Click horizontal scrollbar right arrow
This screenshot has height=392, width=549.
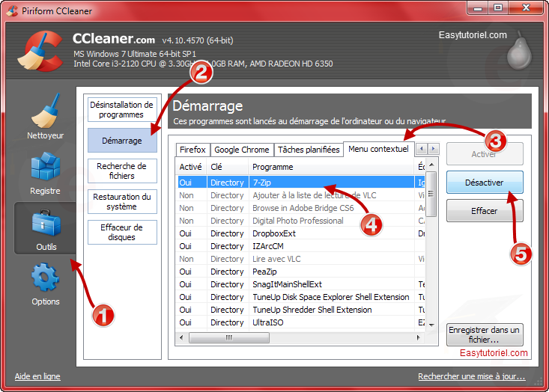418,338
